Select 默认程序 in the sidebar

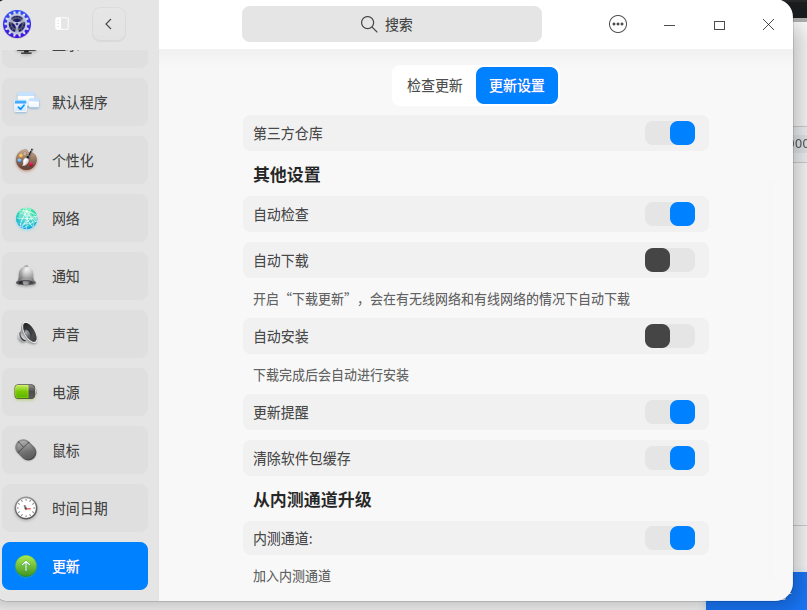(75, 102)
